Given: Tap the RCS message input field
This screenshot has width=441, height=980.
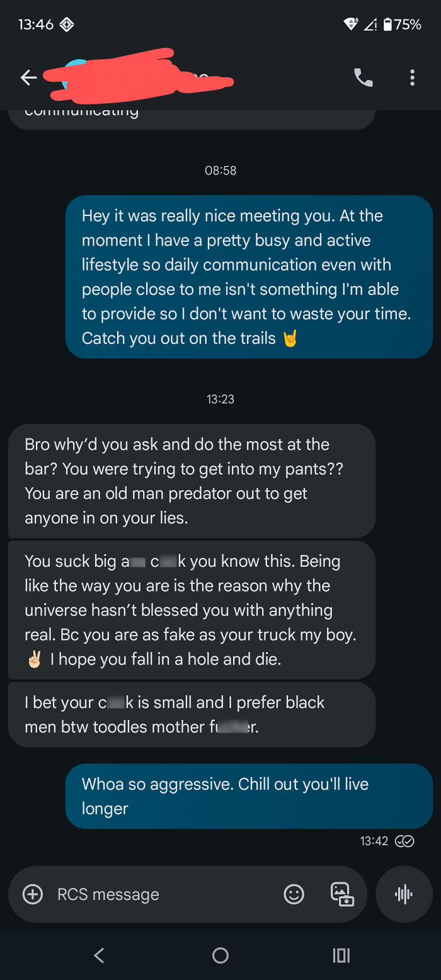Looking at the screenshot, I should (x=126, y=894).
